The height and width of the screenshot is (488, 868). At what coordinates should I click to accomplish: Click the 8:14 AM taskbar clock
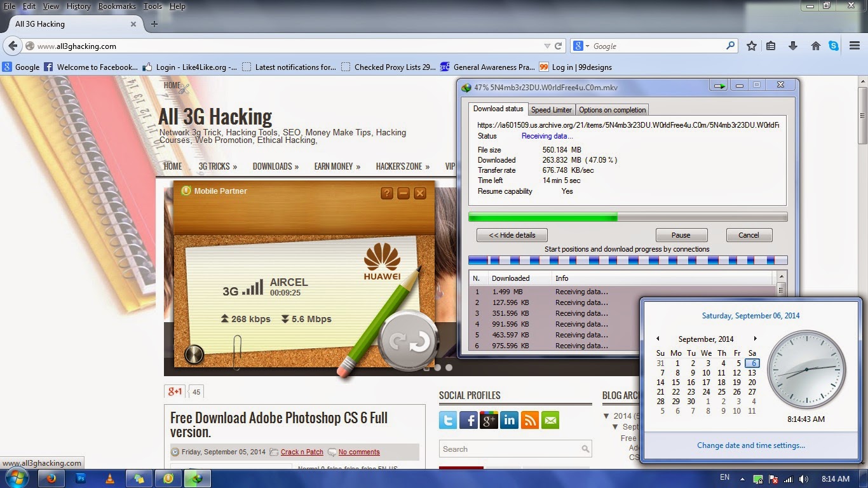tap(834, 478)
